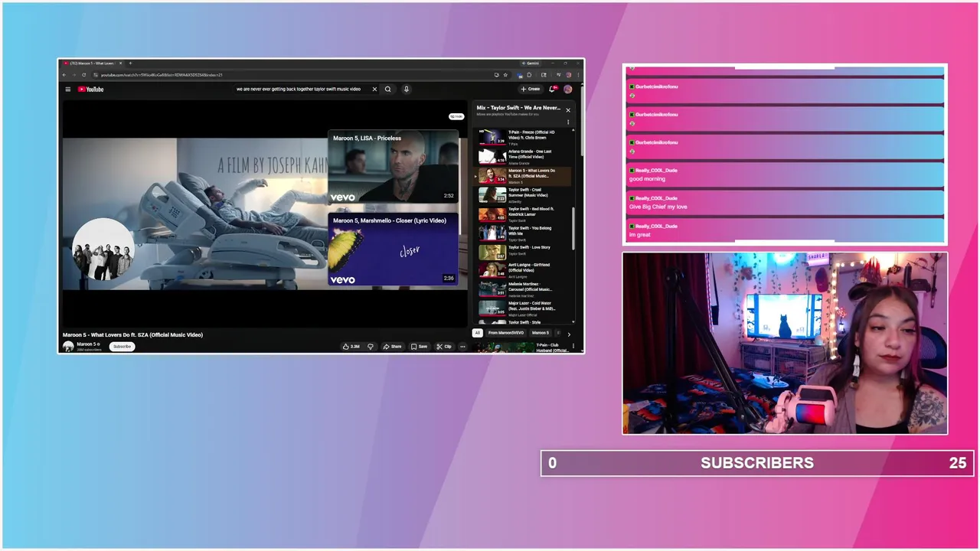Select the From Maroon5VEVO chip
This screenshot has height=551, width=980.
(x=506, y=333)
